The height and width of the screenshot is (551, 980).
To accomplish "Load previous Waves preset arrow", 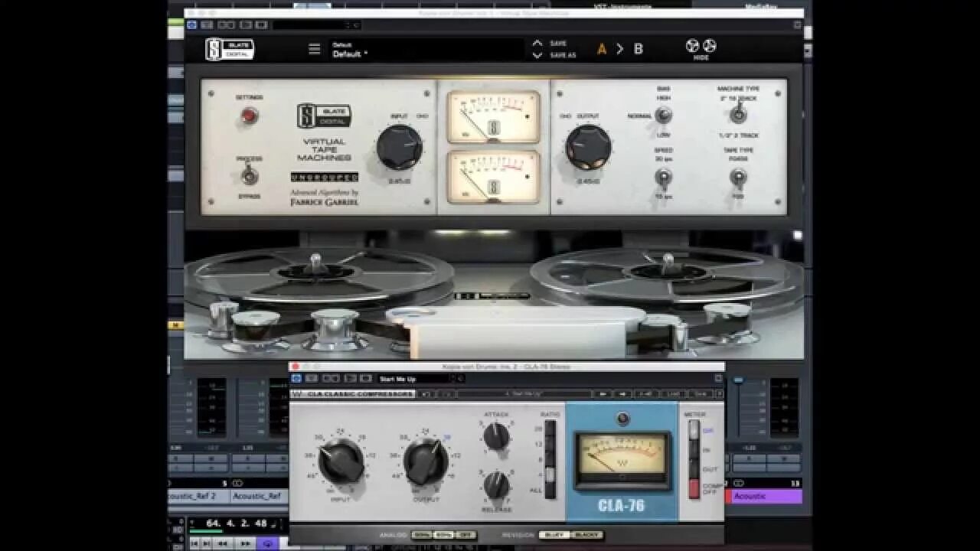I will point(603,394).
